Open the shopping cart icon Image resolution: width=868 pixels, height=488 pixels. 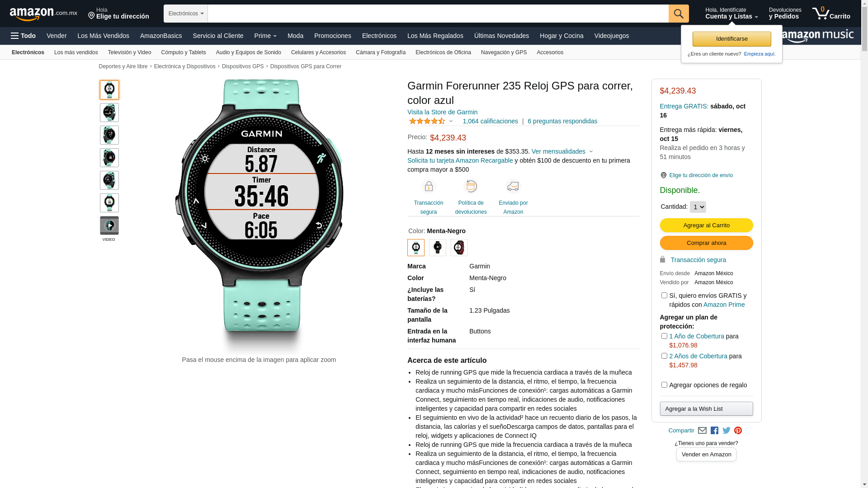pos(831,14)
